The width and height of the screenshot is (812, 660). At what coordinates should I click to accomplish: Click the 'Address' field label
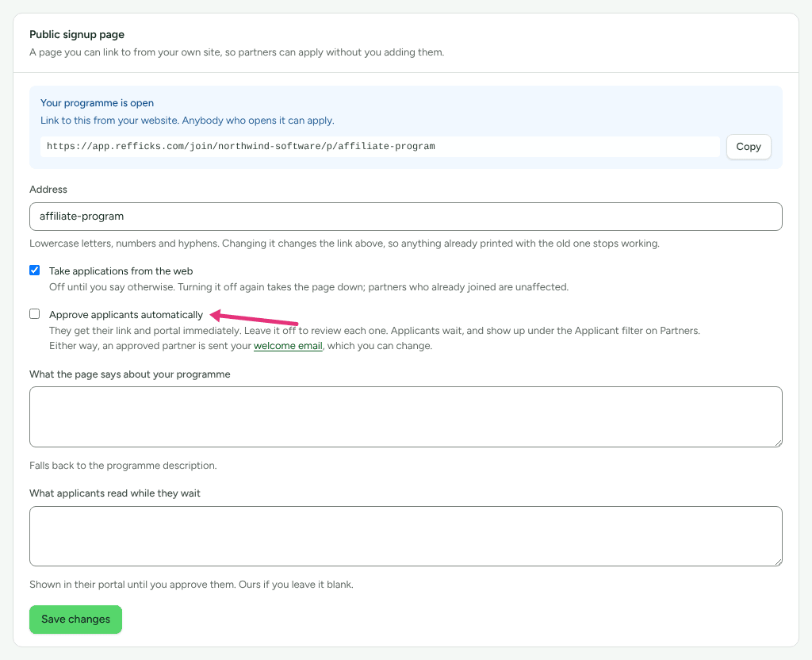pos(48,190)
